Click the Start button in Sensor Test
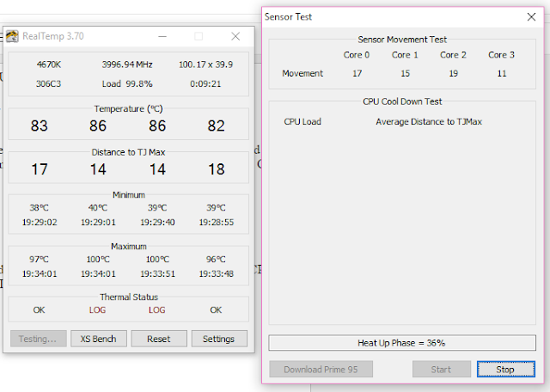Viewport: 550px width, 392px height. tap(441, 369)
